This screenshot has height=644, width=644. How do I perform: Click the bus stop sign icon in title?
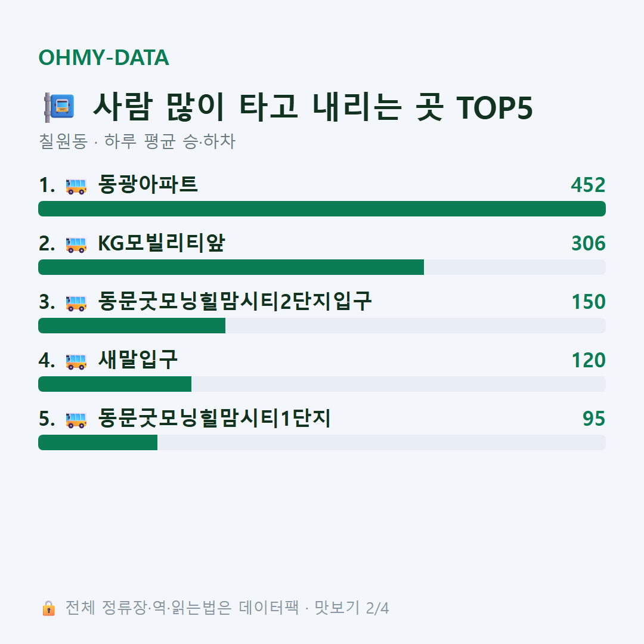(59, 107)
